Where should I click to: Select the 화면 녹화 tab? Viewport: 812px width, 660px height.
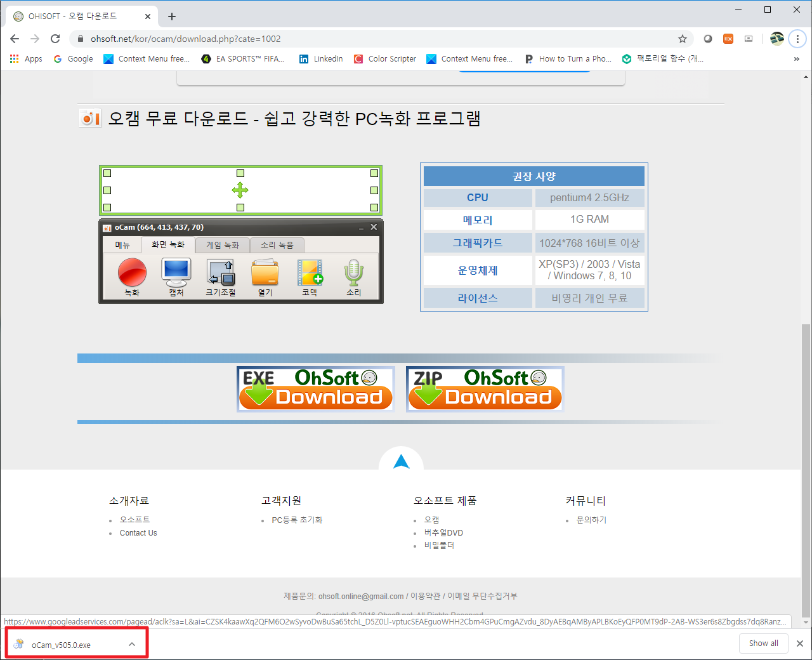click(168, 244)
